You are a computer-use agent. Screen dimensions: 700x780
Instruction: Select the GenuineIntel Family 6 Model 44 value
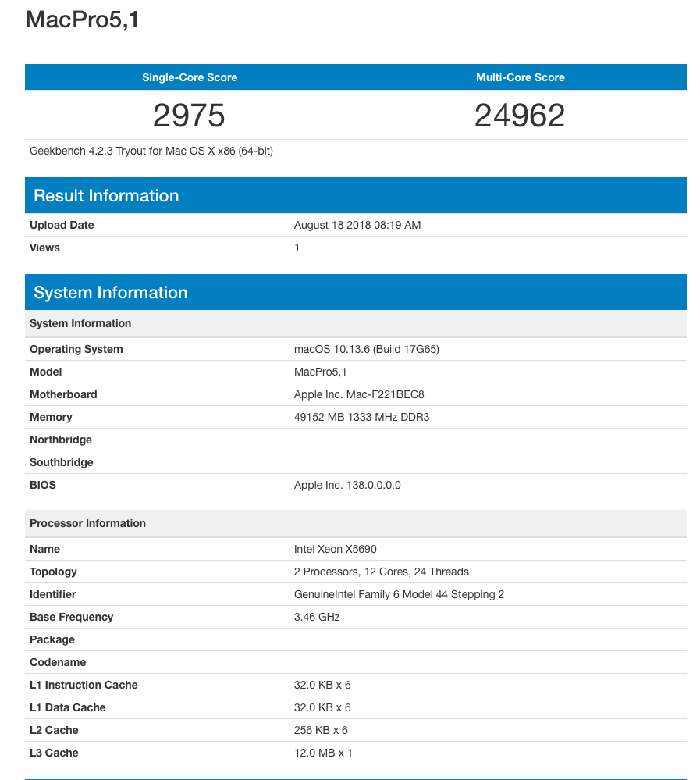399,594
